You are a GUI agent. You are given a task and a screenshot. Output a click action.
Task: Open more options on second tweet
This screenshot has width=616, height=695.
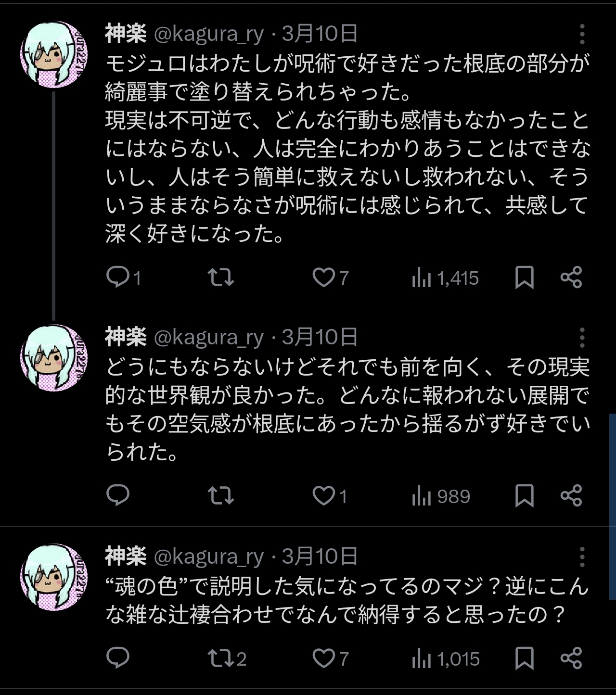pyautogui.click(x=582, y=338)
